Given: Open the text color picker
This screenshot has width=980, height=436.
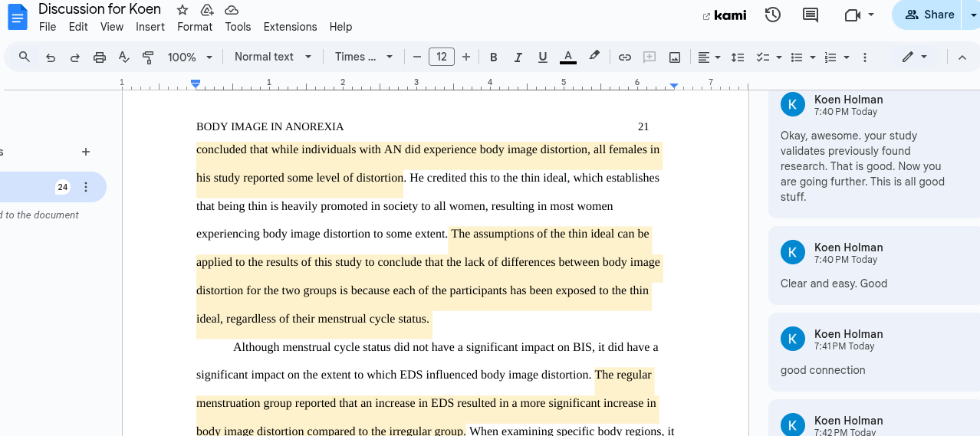Looking at the screenshot, I should [x=568, y=57].
